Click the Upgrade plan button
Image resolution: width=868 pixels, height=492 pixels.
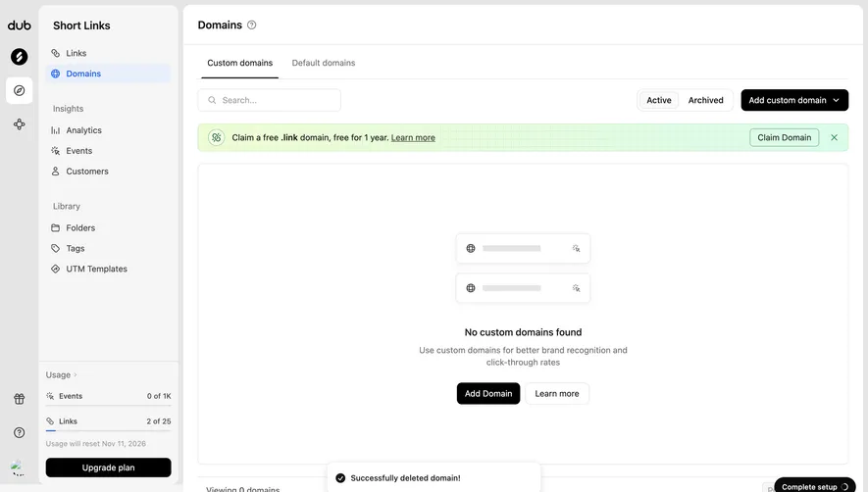point(109,467)
